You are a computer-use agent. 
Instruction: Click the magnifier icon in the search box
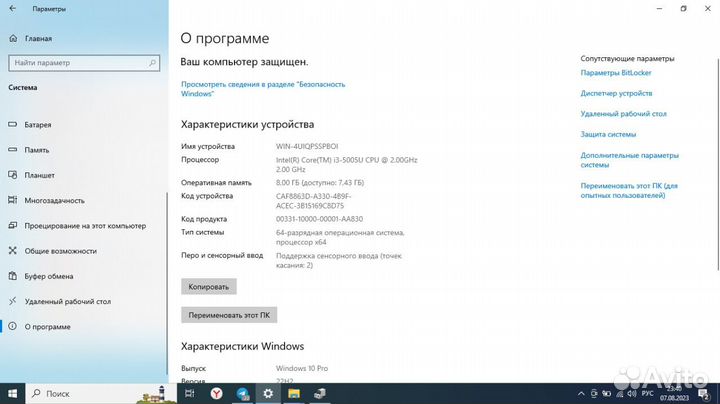click(152, 63)
